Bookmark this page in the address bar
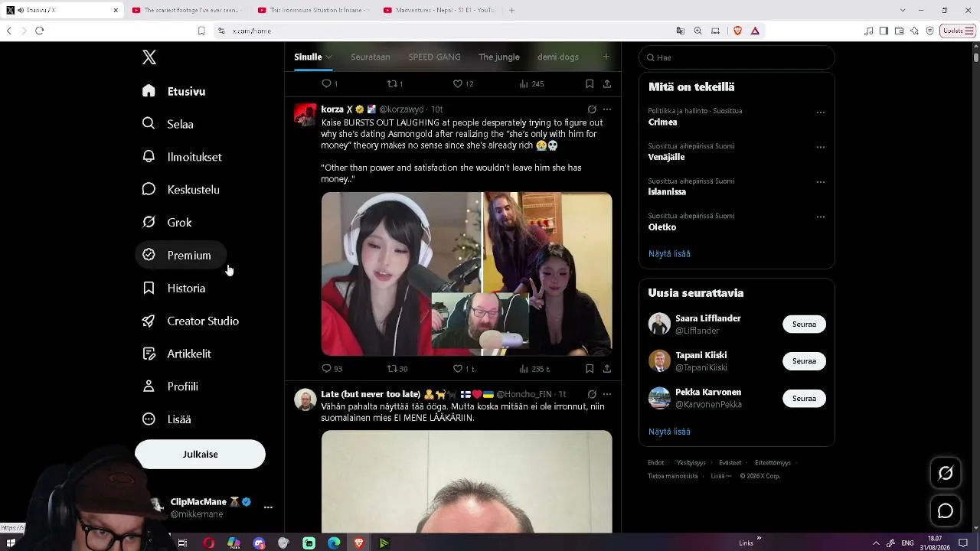 coord(201,31)
